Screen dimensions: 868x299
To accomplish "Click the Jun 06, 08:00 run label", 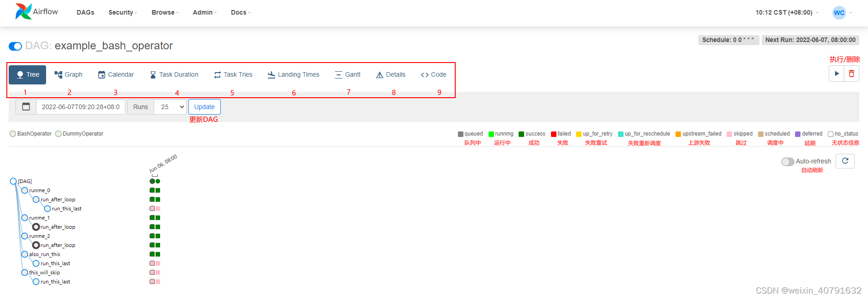I will click(163, 164).
